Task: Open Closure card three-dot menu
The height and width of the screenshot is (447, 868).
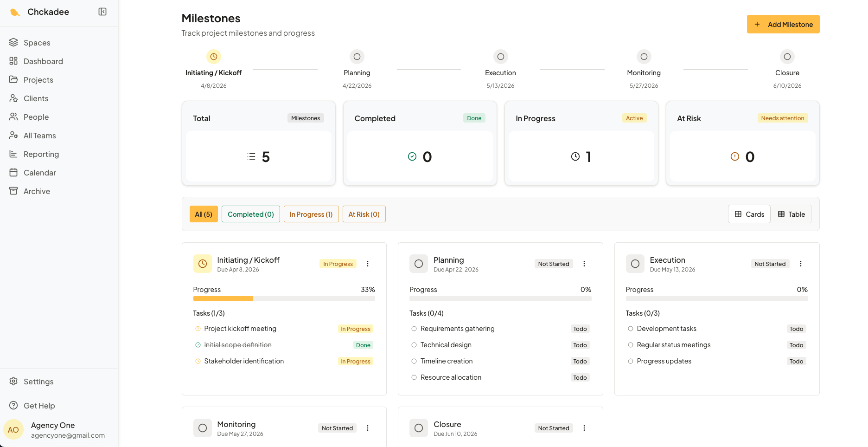Action: click(584, 428)
